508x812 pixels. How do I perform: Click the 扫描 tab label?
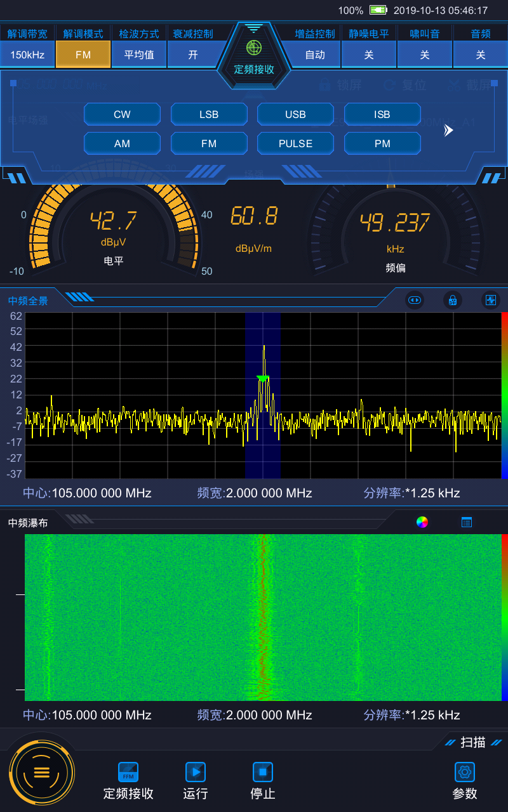pos(473,742)
